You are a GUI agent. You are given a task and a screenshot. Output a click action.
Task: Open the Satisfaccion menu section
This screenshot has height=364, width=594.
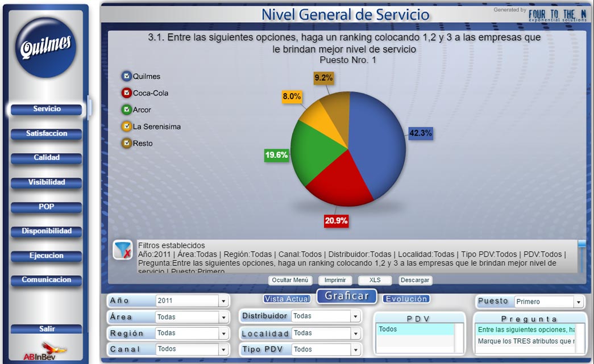click(46, 133)
